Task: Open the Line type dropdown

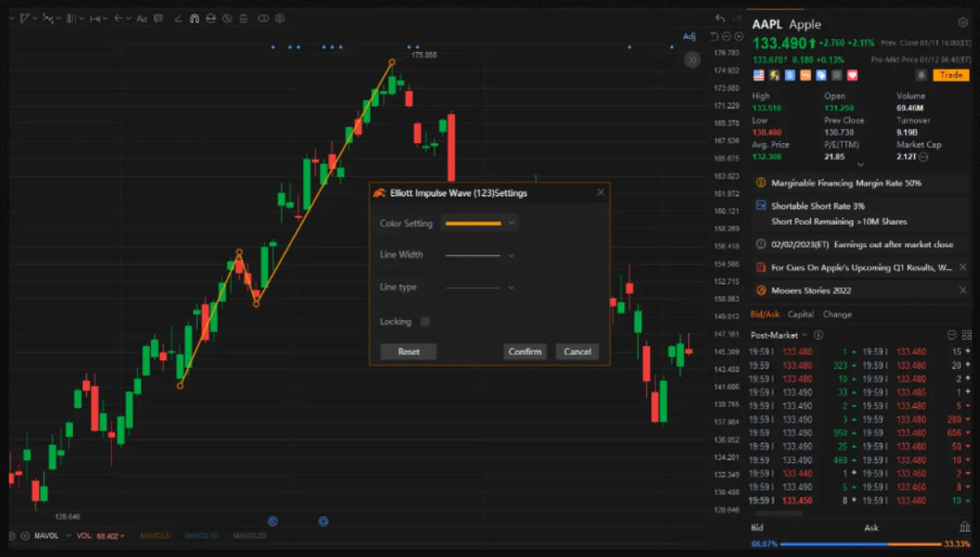Action: (x=479, y=287)
